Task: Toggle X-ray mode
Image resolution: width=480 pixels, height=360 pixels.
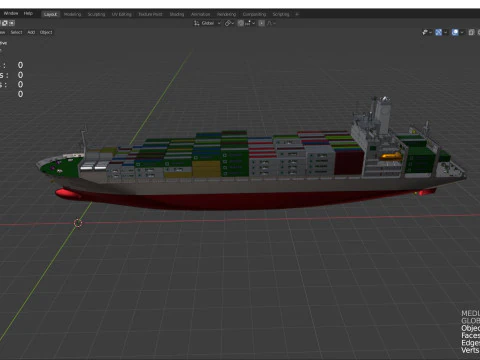Action: tap(471, 32)
